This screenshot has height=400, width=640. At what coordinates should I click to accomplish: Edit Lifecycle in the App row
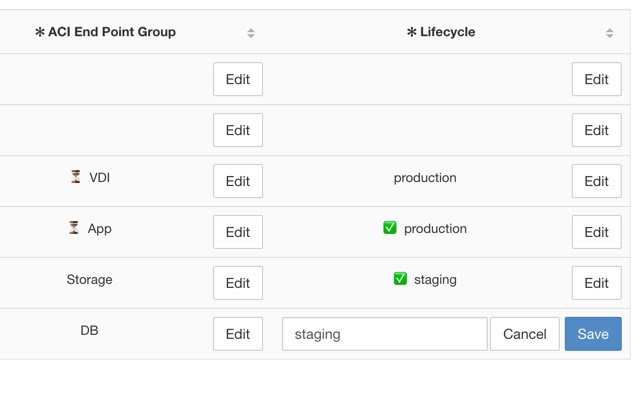pyautogui.click(x=597, y=232)
